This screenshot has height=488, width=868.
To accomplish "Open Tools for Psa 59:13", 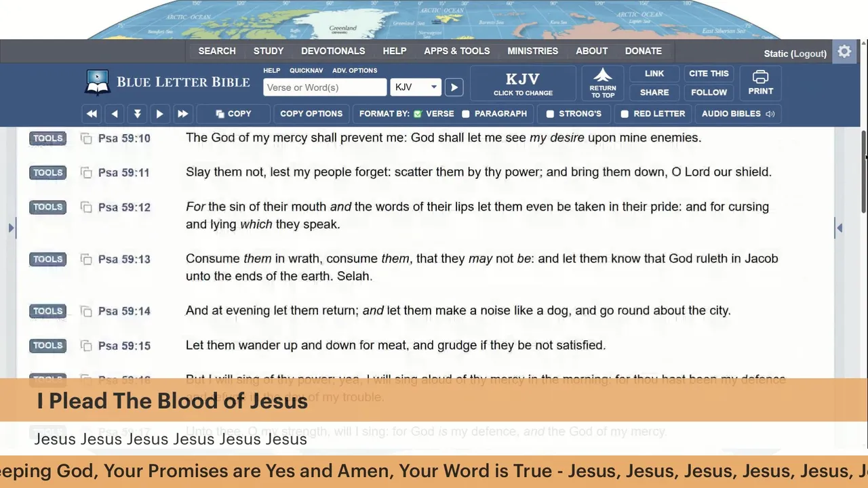I will tap(47, 259).
